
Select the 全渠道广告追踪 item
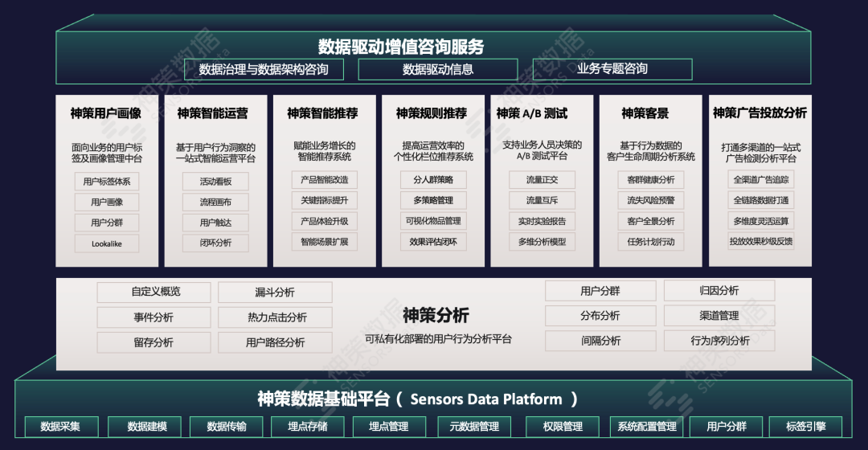point(761,179)
